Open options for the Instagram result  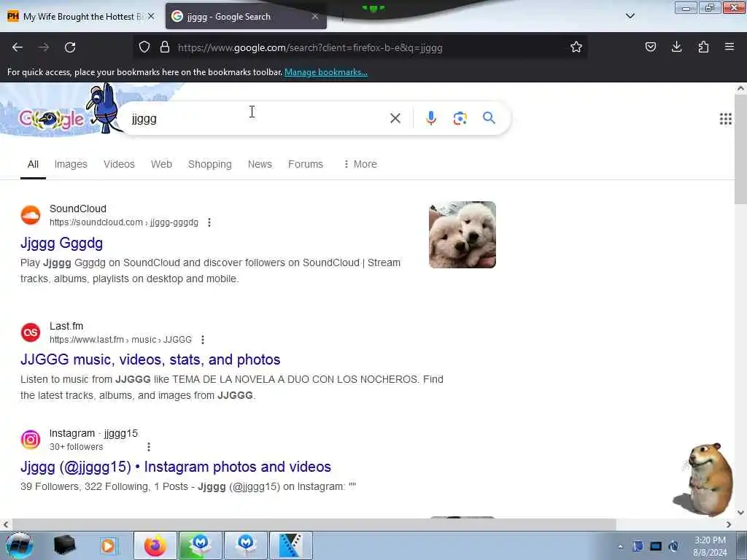(149, 447)
